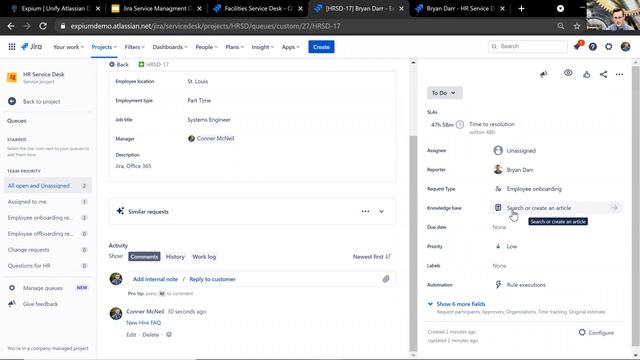The width and height of the screenshot is (640, 360).
Task: Switch to Facilities Service Desk browser tab
Action: (258, 8)
